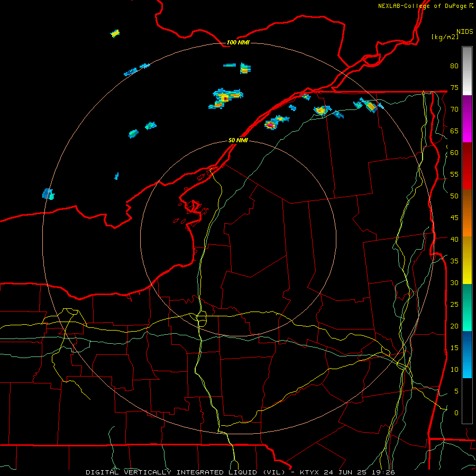Select the 50 value on the kg/m2 scale
The width and height of the screenshot is (476, 476).
coord(454,196)
